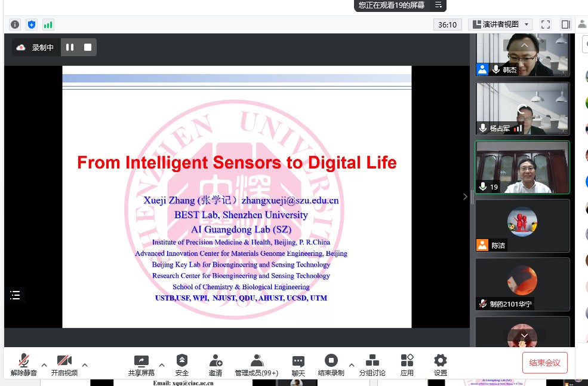Open the screen-share menu icon at top
This screenshot has height=386, width=588.
pyautogui.click(x=438, y=5)
